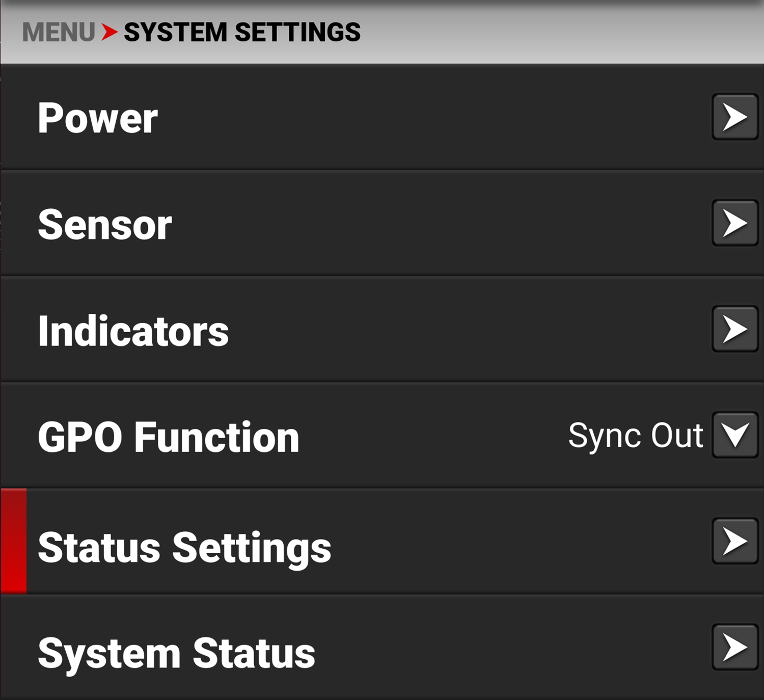Expand the GPO Function dropdown arrow
The height and width of the screenshot is (700, 764).
tap(735, 435)
